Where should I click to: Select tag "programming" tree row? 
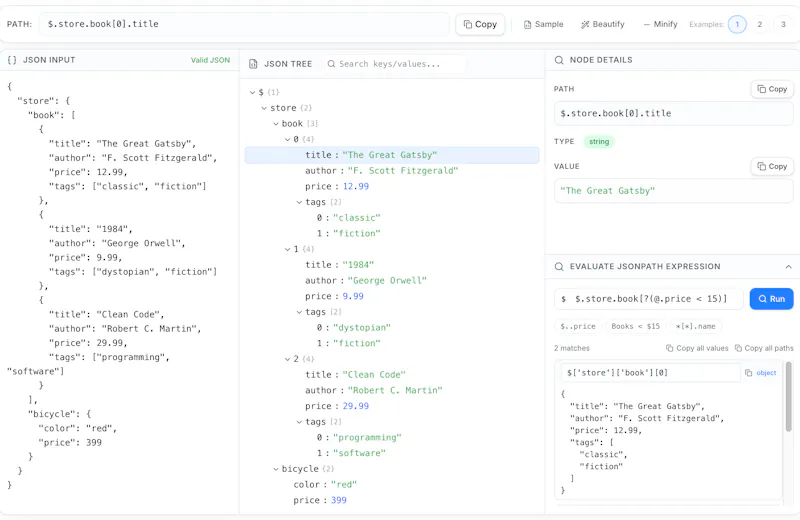pyautogui.click(x=392, y=438)
